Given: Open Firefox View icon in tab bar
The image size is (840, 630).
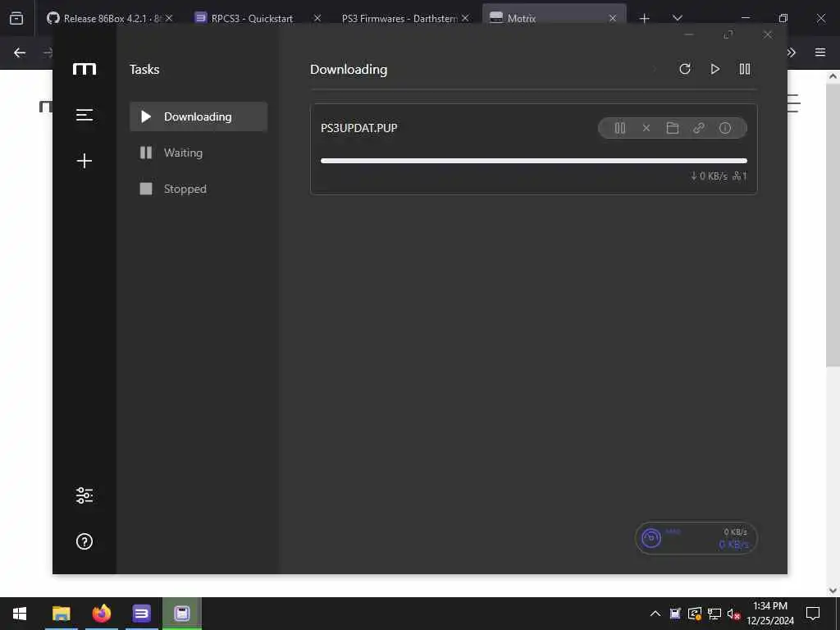Looking at the screenshot, I should click(16, 18).
